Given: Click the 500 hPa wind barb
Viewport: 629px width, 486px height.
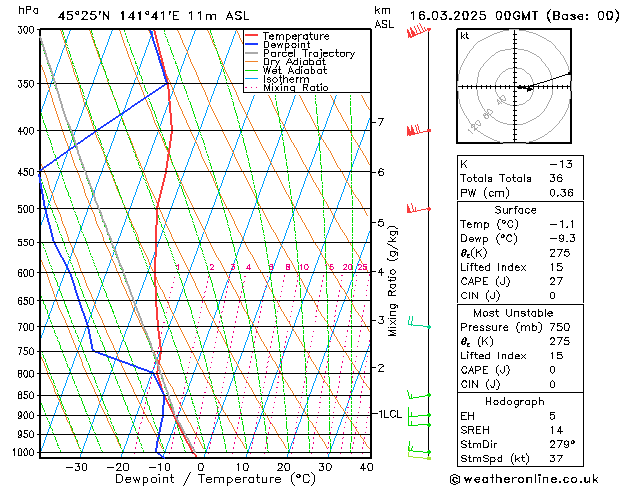Looking at the screenshot, I should [x=418, y=208].
